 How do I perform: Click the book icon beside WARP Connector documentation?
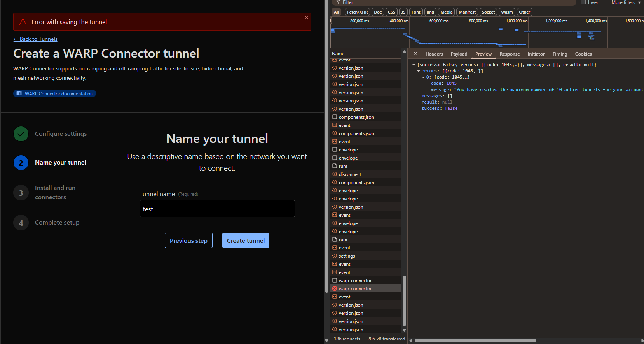(x=19, y=93)
